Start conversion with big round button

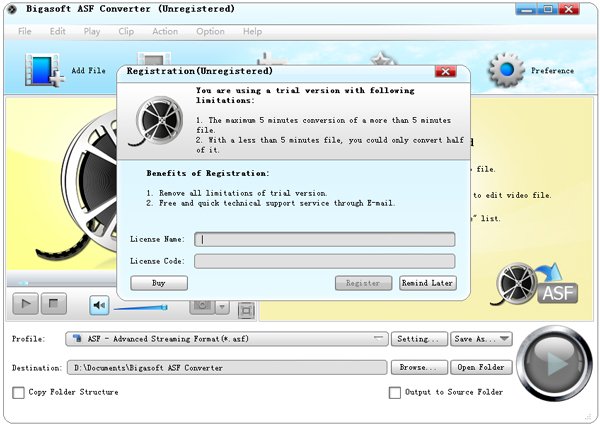554,363
